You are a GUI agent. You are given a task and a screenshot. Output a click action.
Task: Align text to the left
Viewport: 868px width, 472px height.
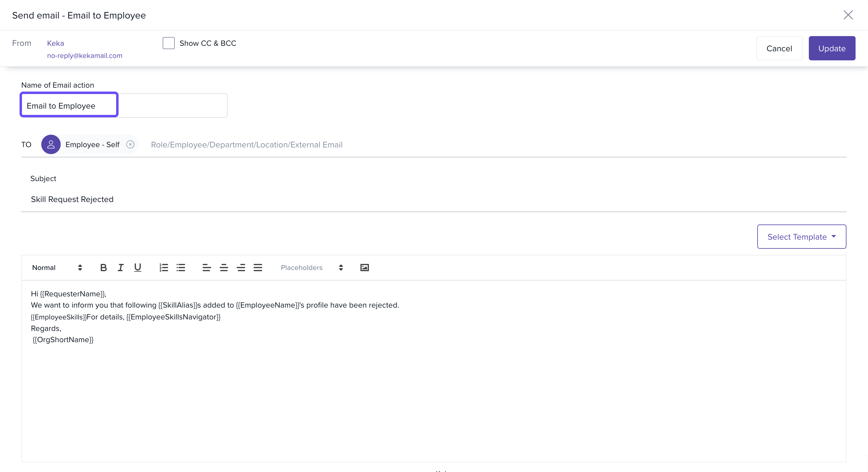(x=207, y=268)
